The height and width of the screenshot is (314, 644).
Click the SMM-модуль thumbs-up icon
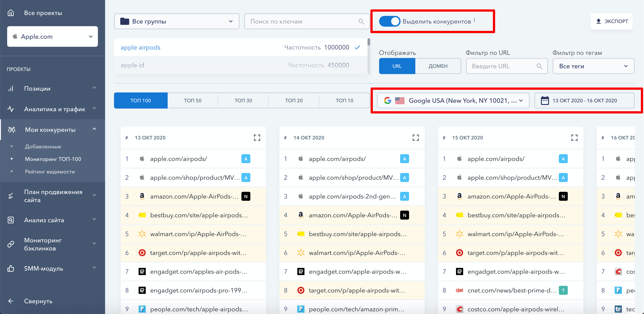tap(11, 268)
